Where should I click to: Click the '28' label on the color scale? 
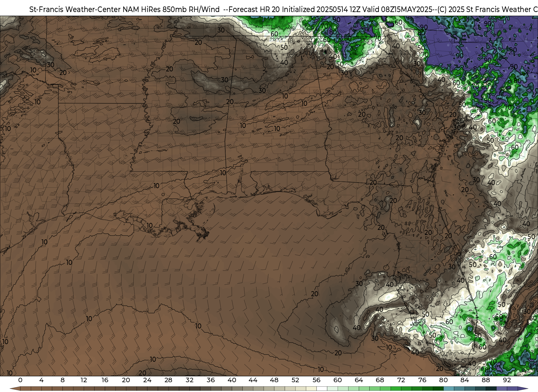(168, 380)
